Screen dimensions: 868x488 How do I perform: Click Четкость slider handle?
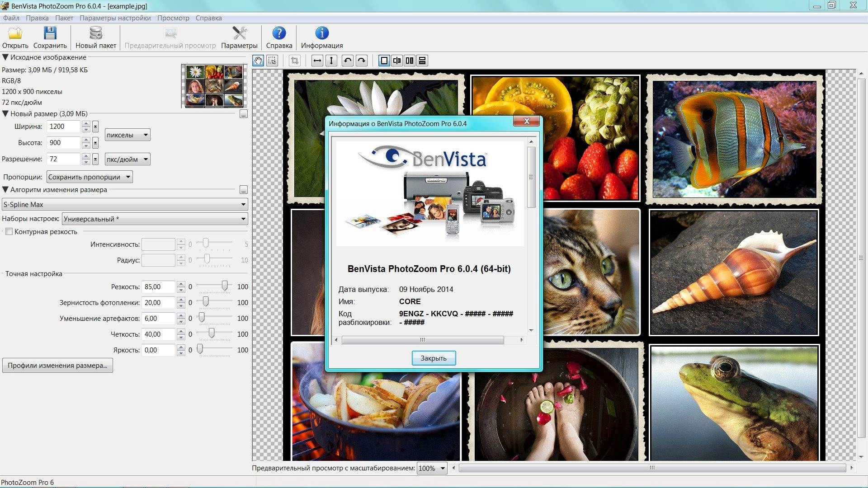click(212, 333)
